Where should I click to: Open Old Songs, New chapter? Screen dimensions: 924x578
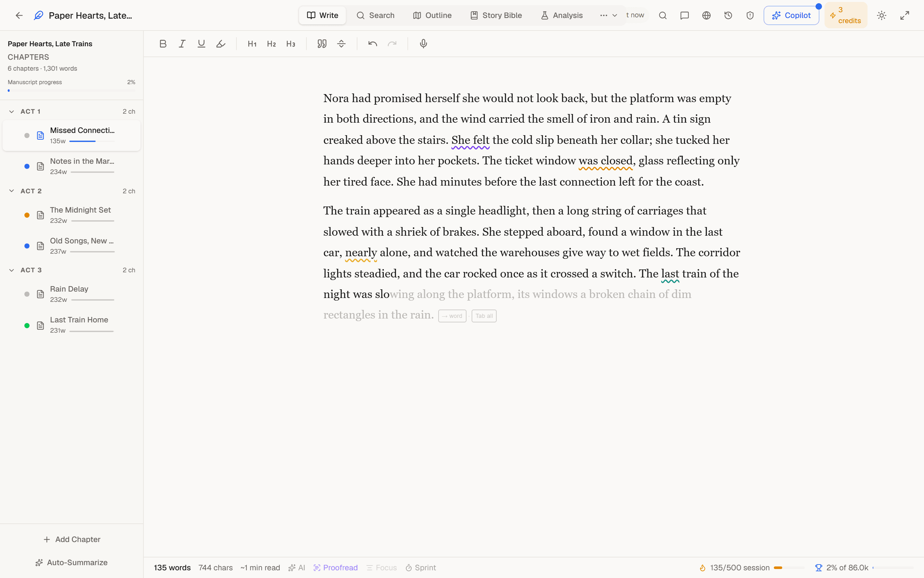[72, 246]
